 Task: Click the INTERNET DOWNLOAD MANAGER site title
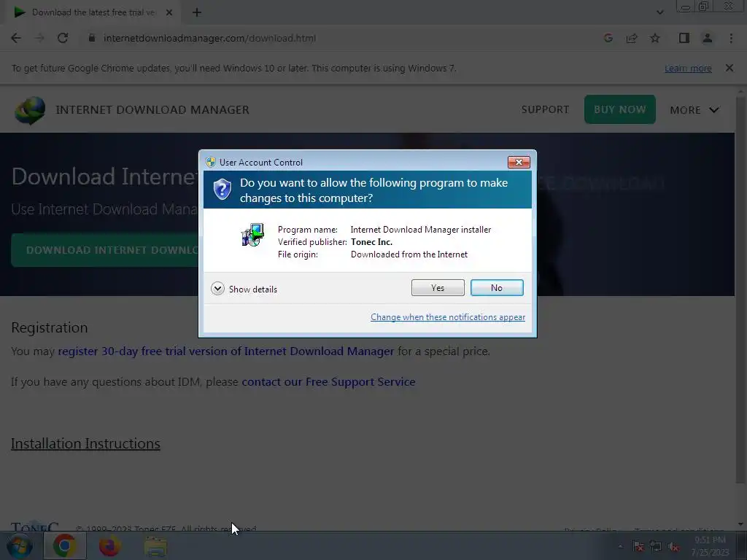click(152, 109)
